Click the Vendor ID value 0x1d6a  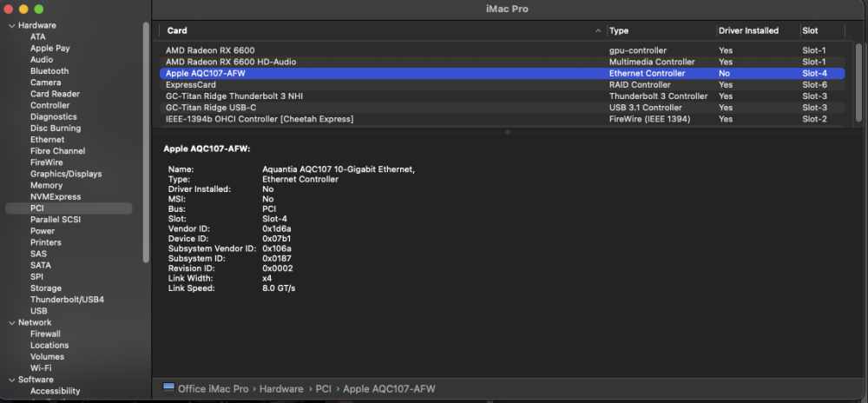[277, 229]
